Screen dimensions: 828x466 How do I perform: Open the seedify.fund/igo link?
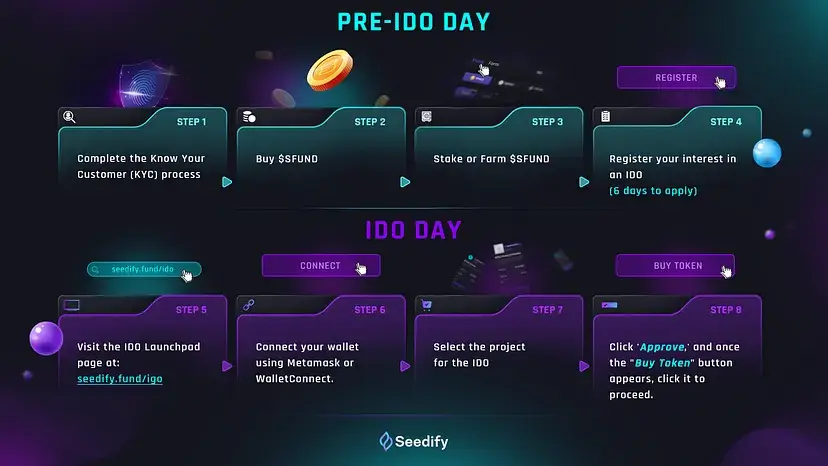[x=120, y=379]
